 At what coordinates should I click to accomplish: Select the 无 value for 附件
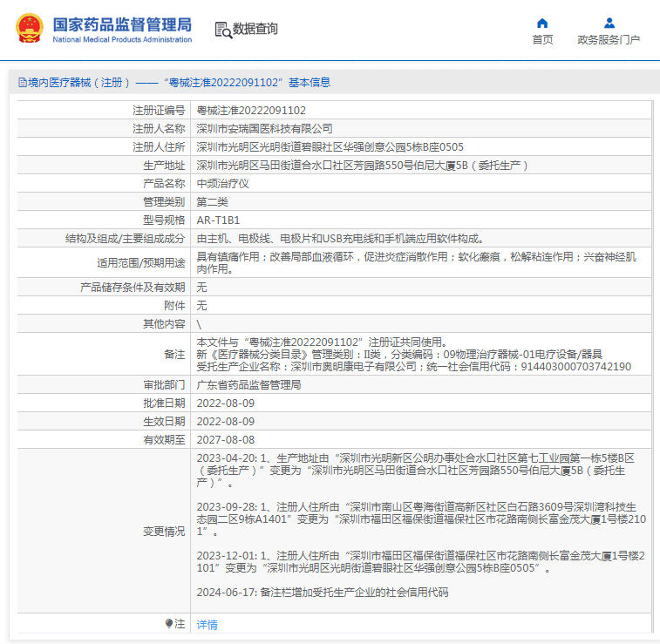point(201,305)
